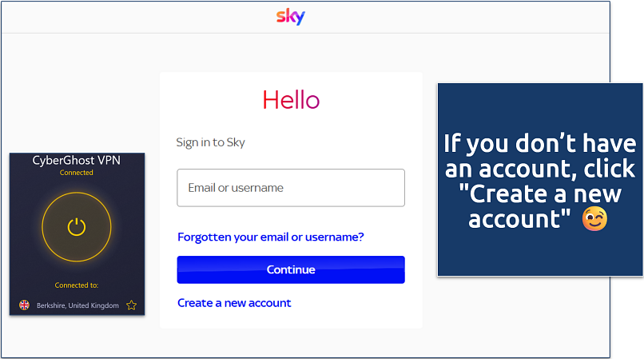Toggle the CyberGhost VPN power button

tap(77, 227)
